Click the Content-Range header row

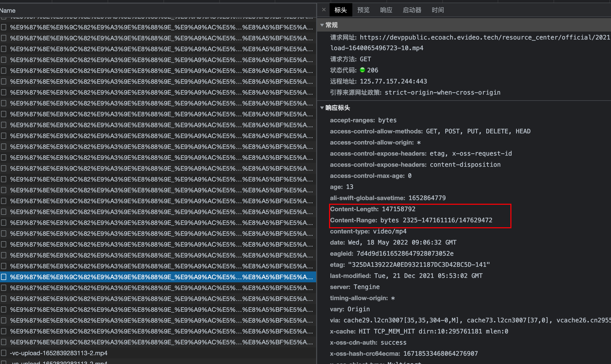pos(411,220)
